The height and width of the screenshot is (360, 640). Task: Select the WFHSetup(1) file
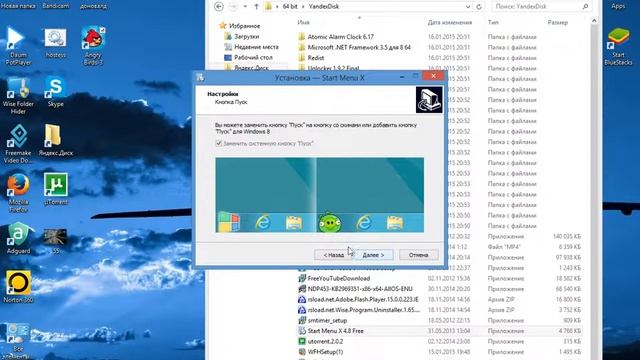click(325, 352)
